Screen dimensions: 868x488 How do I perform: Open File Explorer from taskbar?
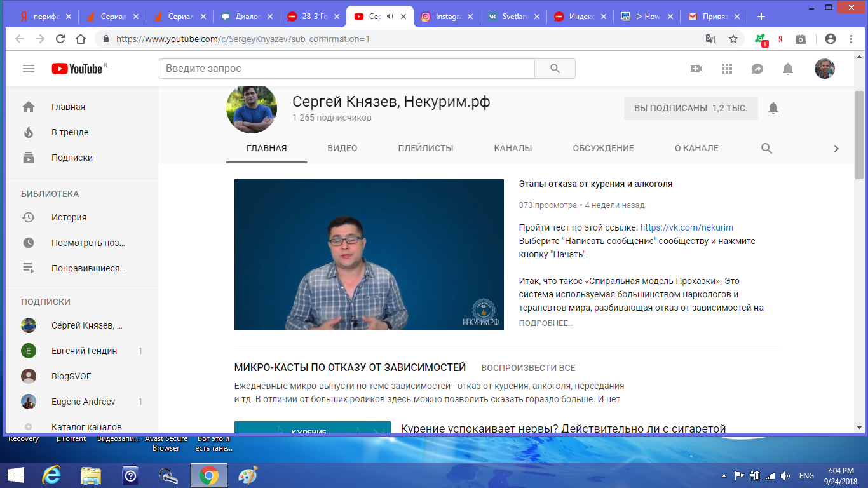point(90,475)
